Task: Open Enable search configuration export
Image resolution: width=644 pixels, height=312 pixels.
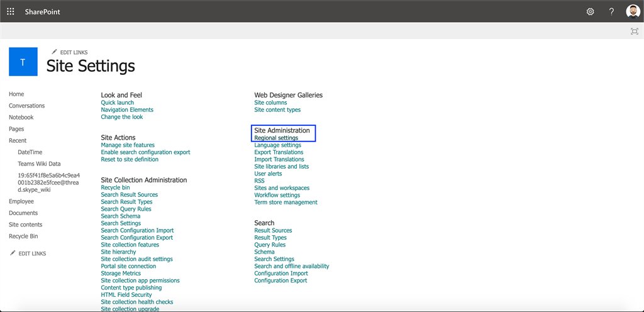Action: point(145,152)
